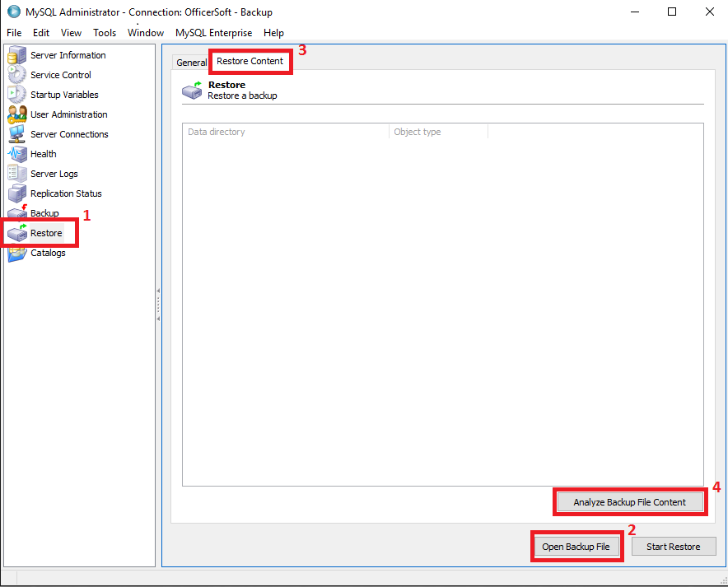The width and height of the screenshot is (728, 587).
Task: Click Analyze Backup File Content button
Action: pos(629,502)
